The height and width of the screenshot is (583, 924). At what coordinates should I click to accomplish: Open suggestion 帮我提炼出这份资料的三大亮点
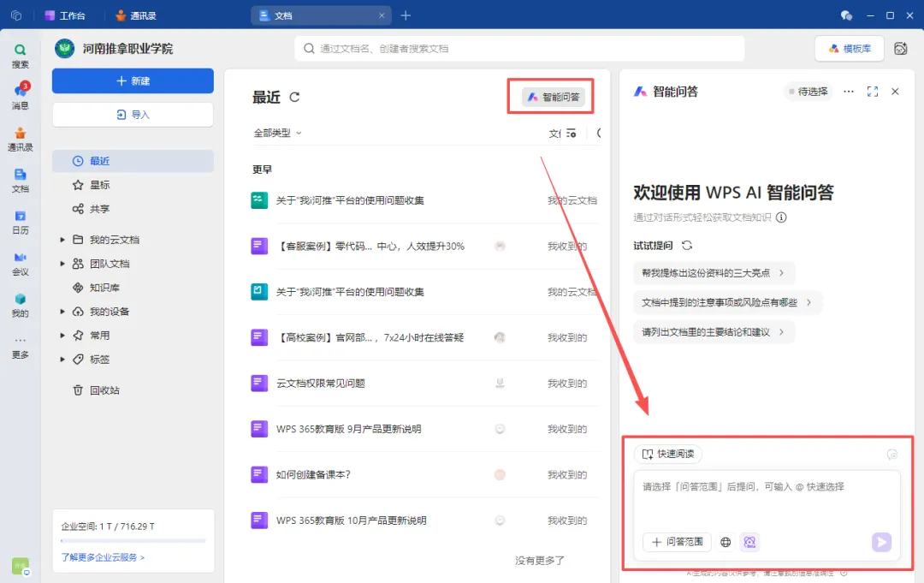click(714, 273)
